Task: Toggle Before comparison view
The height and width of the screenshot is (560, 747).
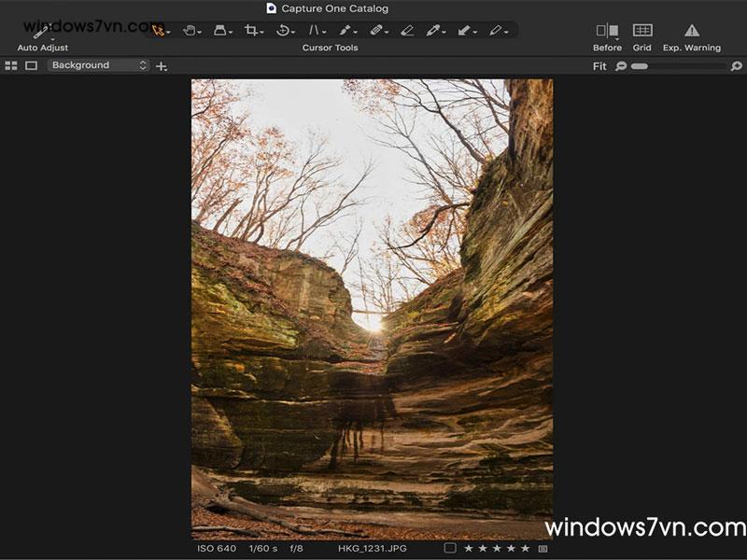Action: 608,31
